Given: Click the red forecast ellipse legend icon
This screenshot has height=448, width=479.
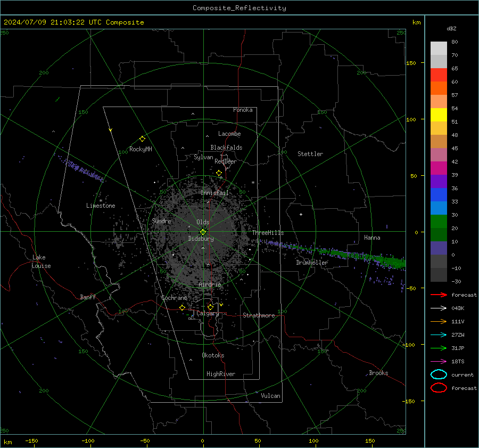Looking at the screenshot, I should [439, 388].
